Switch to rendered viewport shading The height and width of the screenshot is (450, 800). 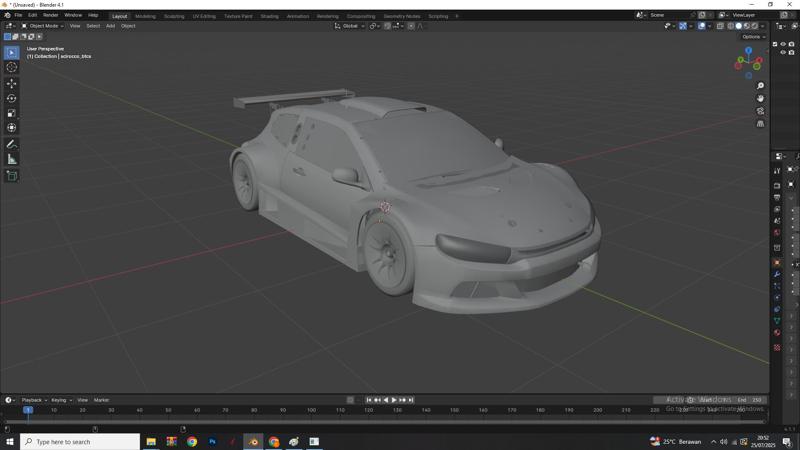[x=755, y=26]
